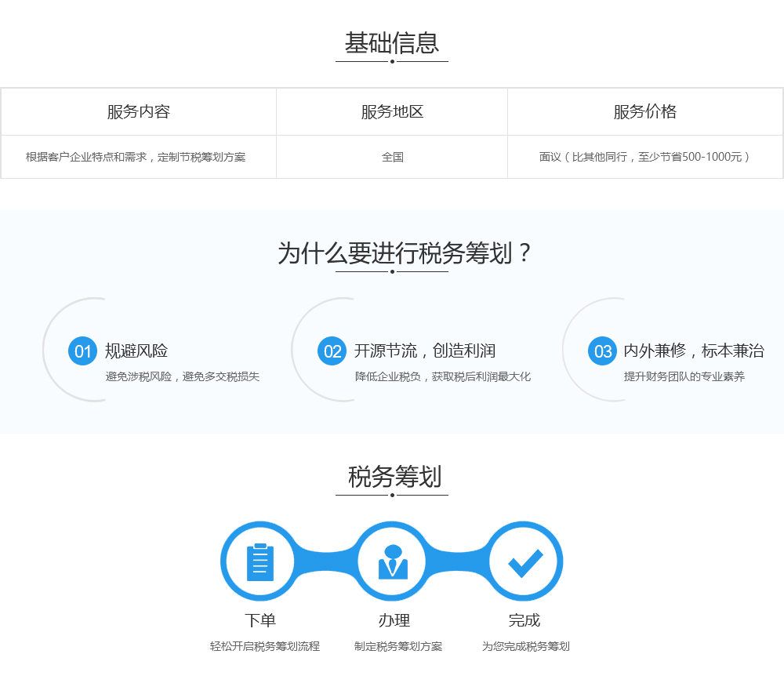784x683 pixels.
Task: Click 内外兼修，标本兼治 title
Action: point(694,351)
